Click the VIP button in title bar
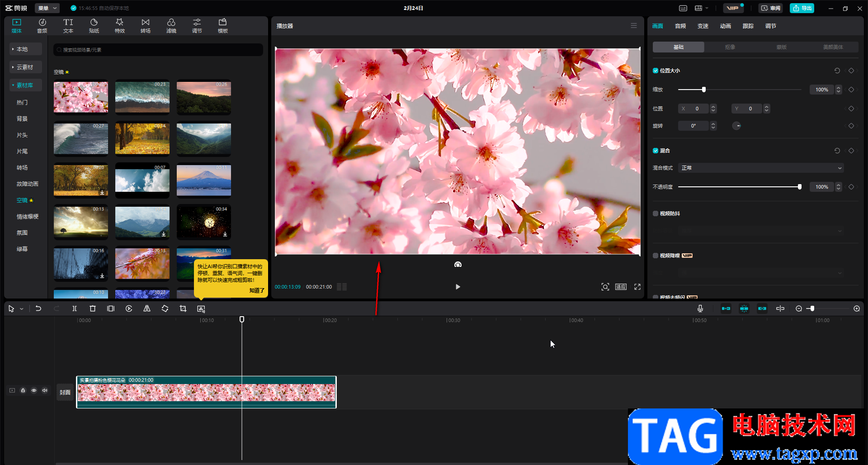The width and height of the screenshot is (868, 465). pyautogui.click(x=733, y=8)
